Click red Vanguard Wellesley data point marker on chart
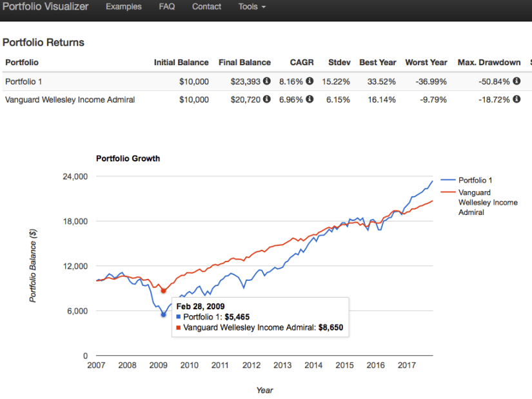Viewport: 532px width, 399px height. click(163, 291)
